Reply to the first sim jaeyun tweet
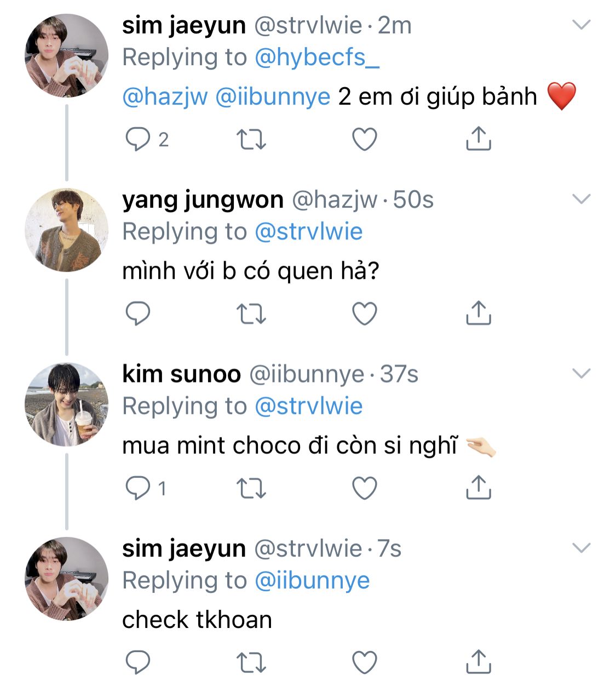This screenshot has height=691, width=616. [137, 139]
